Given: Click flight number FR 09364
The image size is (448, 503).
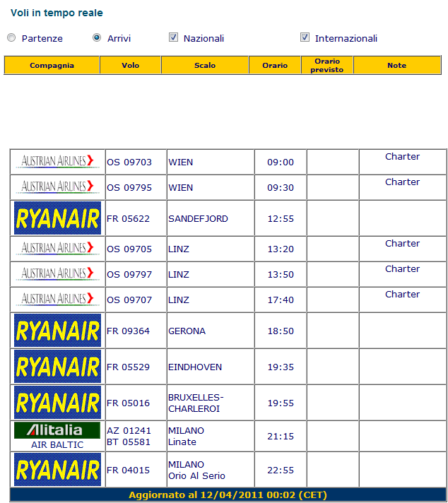Looking at the screenshot, I should (x=128, y=331).
